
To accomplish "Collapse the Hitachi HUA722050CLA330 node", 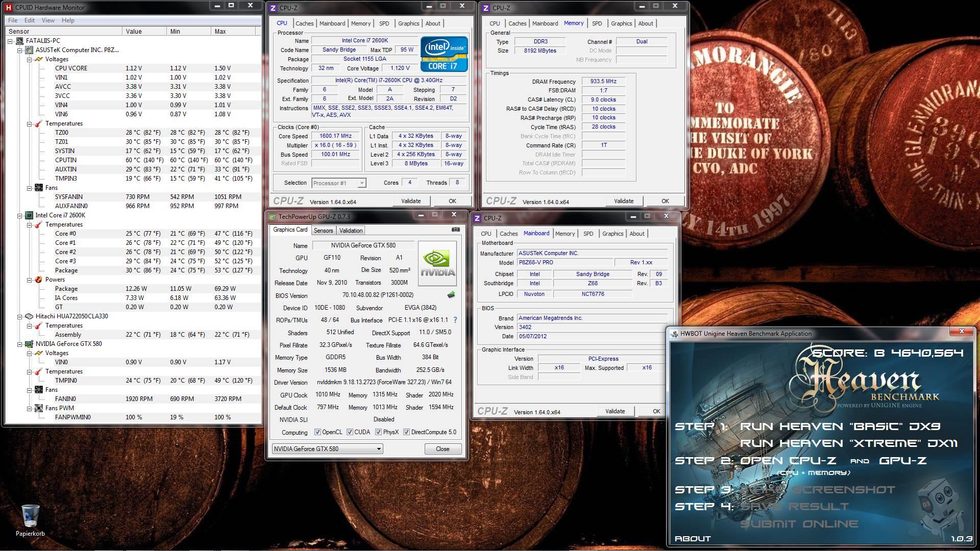I will click(x=19, y=316).
